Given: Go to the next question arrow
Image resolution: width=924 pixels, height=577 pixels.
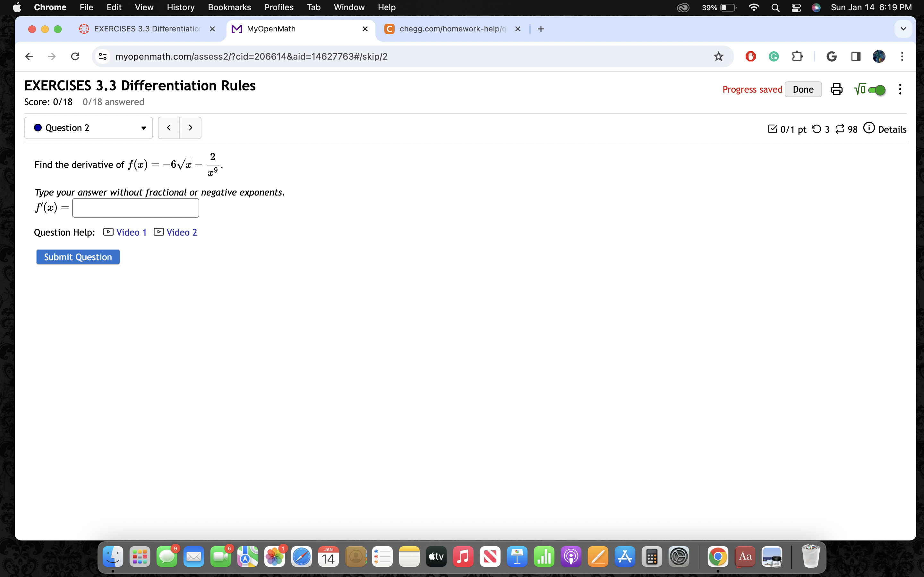Looking at the screenshot, I should 190,128.
